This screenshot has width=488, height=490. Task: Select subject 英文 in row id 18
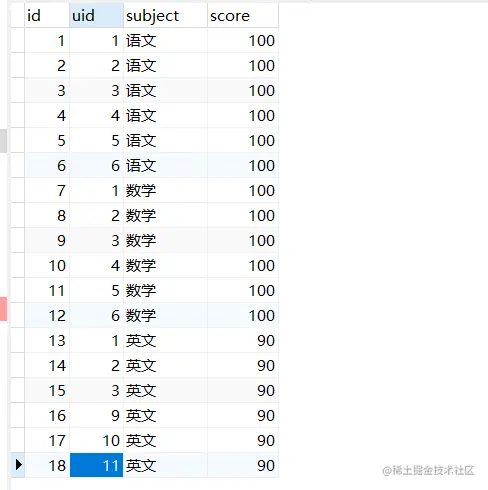tap(165, 465)
